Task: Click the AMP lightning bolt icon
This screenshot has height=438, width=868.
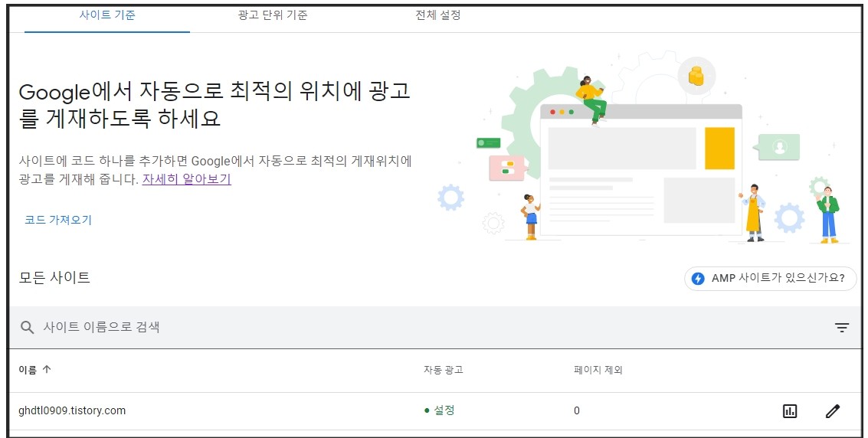Action: click(x=698, y=278)
